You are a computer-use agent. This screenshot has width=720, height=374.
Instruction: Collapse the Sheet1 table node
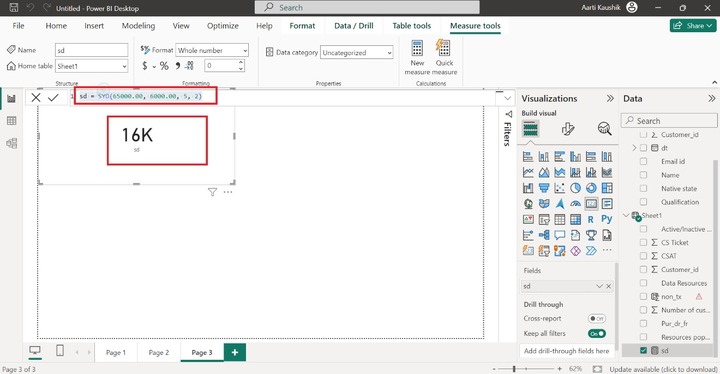pyautogui.click(x=626, y=215)
